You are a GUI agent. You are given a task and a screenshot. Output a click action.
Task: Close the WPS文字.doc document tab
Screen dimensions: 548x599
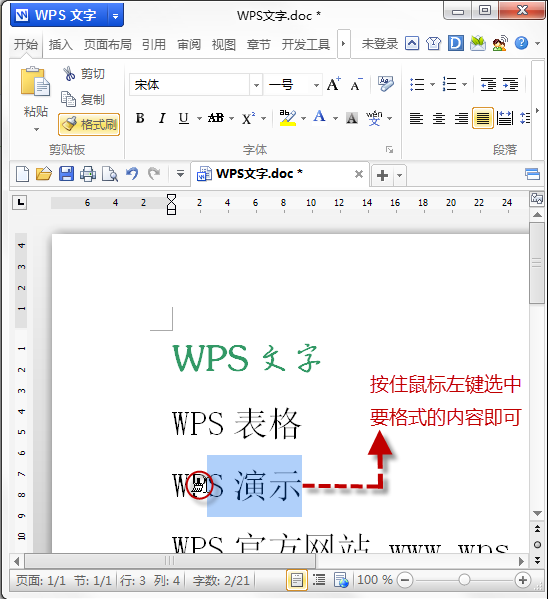[x=358, y=174]
